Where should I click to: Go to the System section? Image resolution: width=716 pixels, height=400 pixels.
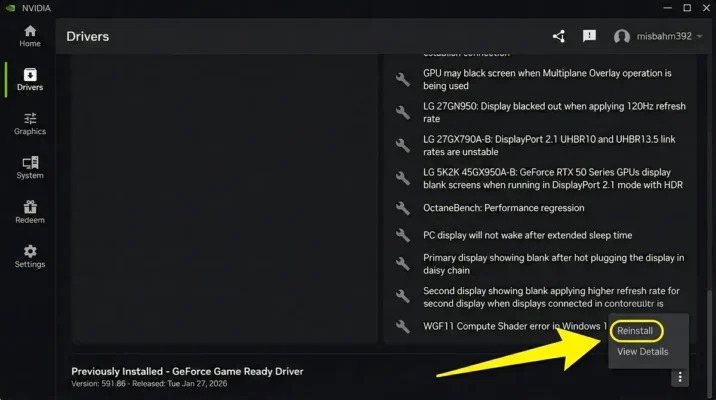[30, 168]
